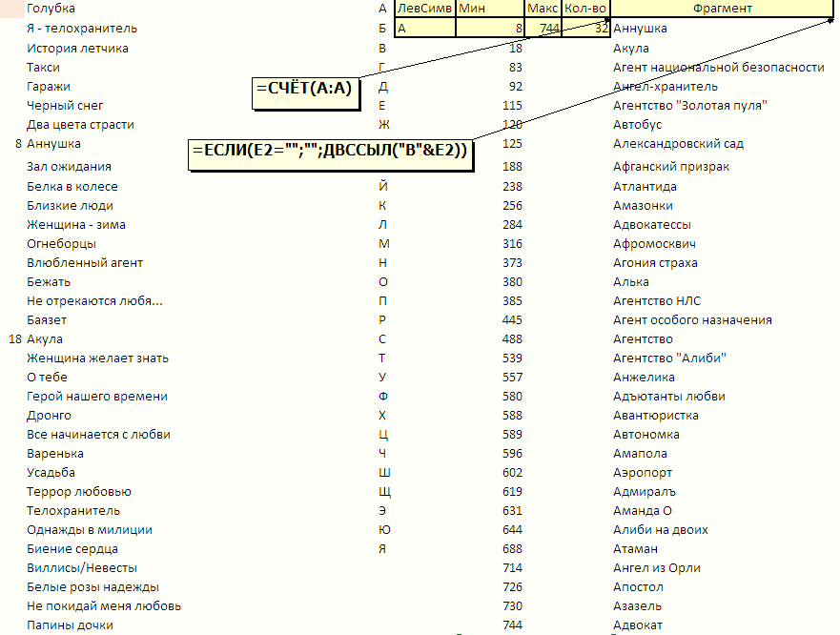Click the letter cell Я

(382, 549)
